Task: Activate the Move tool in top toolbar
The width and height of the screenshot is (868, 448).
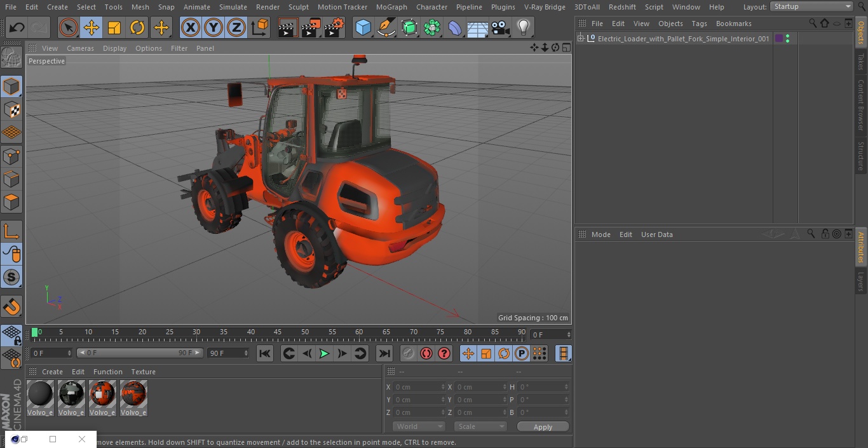Action: [x=92, y=27]
